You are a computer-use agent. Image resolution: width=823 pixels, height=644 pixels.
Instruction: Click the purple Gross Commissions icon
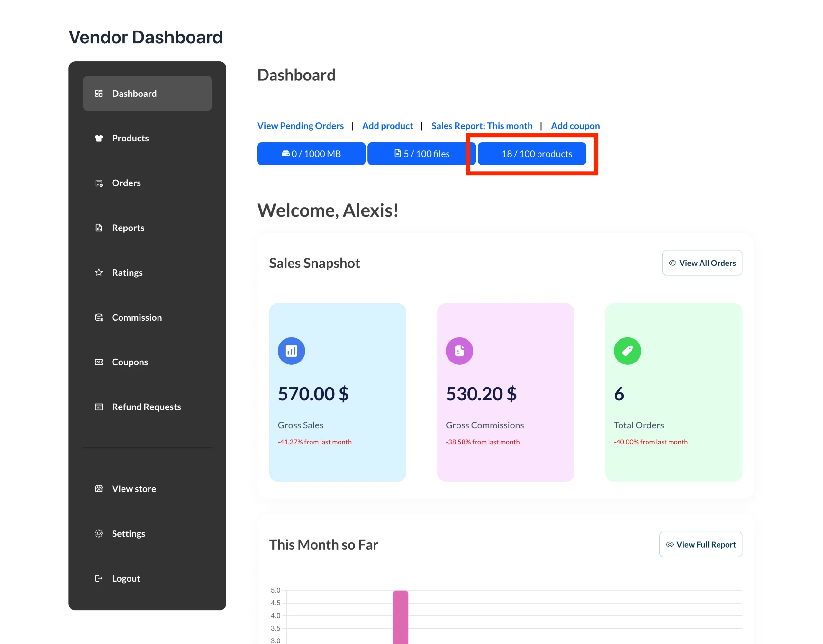click(459, 351)
